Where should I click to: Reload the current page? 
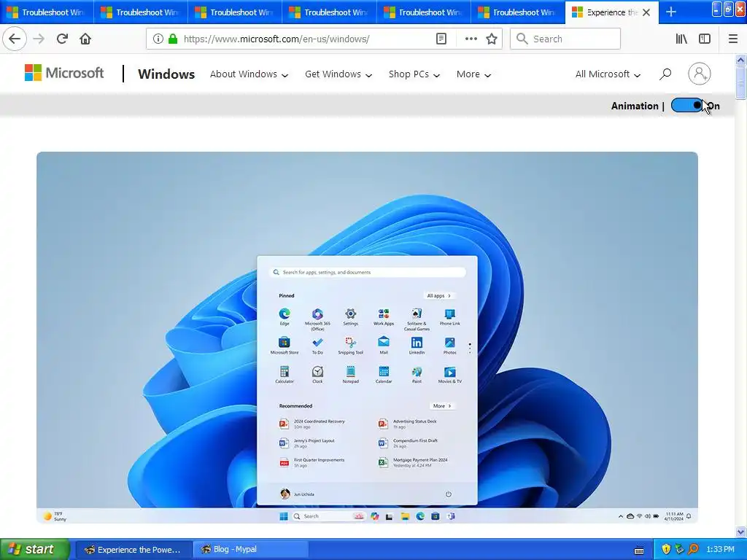(x=62, y=39)
